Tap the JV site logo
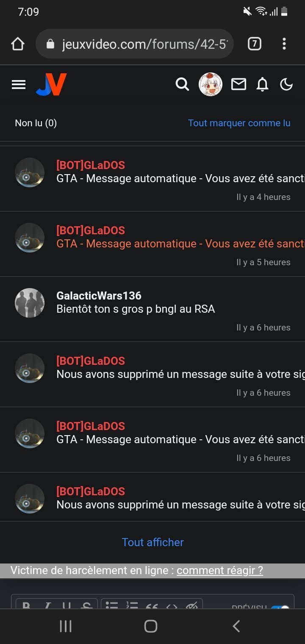The image size is (305, 644). point(51,84)
